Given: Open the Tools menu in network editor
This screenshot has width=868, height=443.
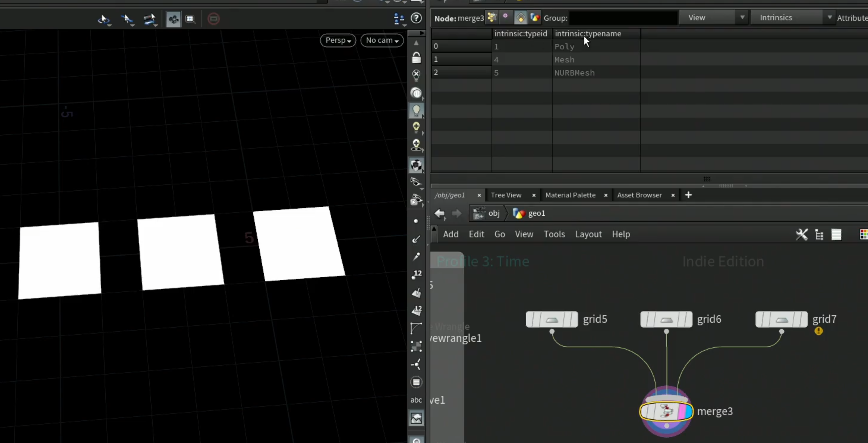Looking at the screenshot, I should [554, 234].
